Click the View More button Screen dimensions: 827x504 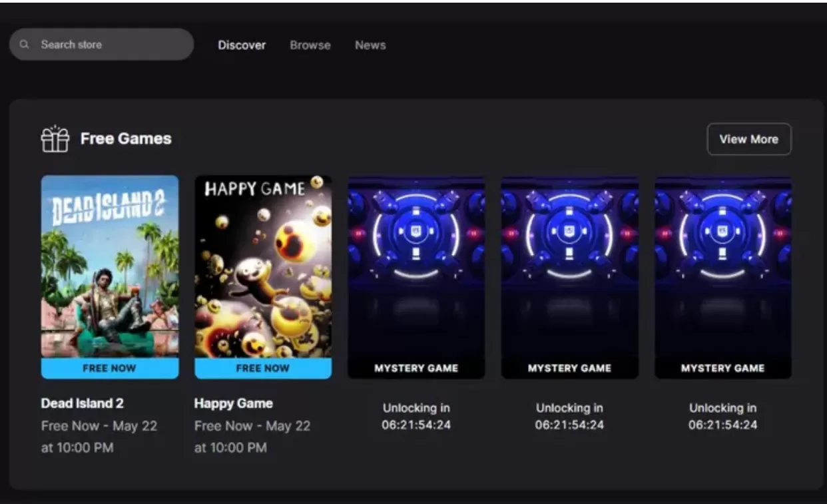pyautogui.click(x=748, y=139)
